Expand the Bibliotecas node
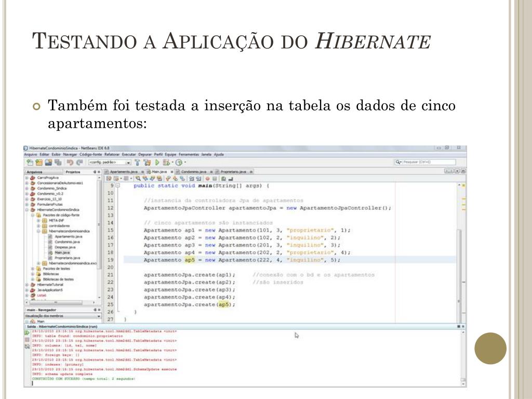The image size is (532, 399). point(33,274)
